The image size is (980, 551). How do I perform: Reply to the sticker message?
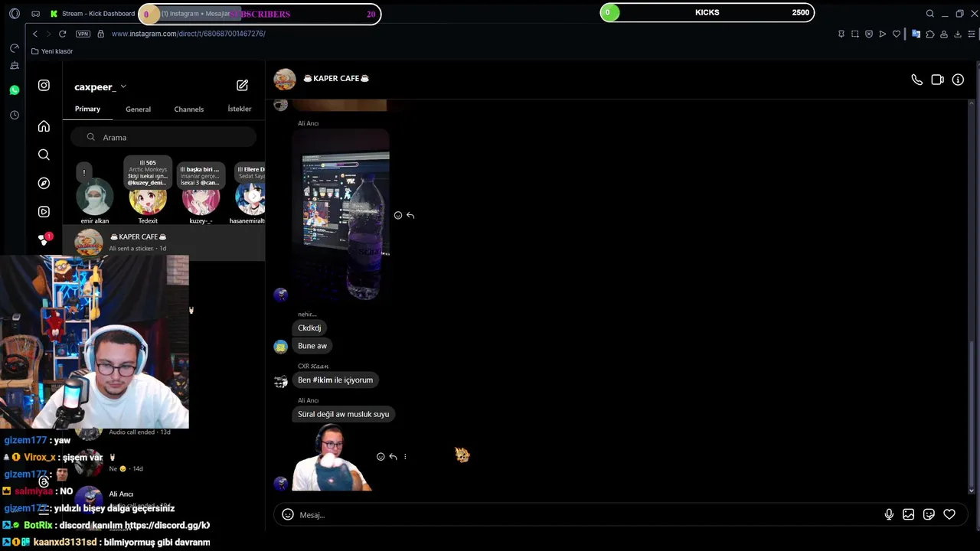coord(393,457)
